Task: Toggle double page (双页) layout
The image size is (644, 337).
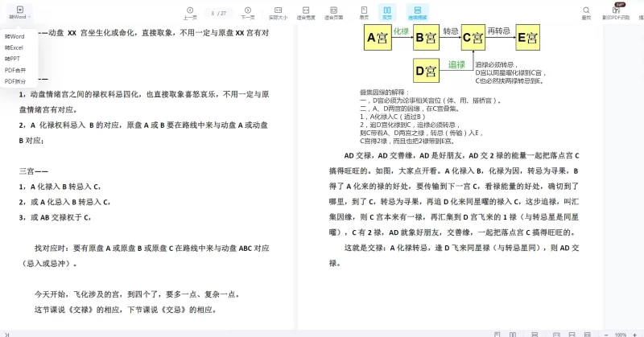Action: click(x=387, y=12)
